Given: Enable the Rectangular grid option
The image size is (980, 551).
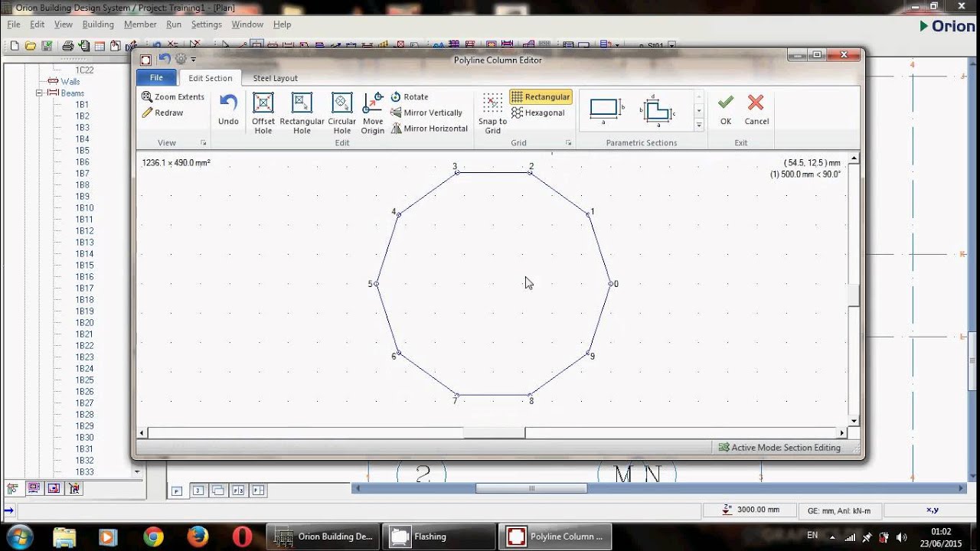Looking at the screenshot, I should [541, 97].
